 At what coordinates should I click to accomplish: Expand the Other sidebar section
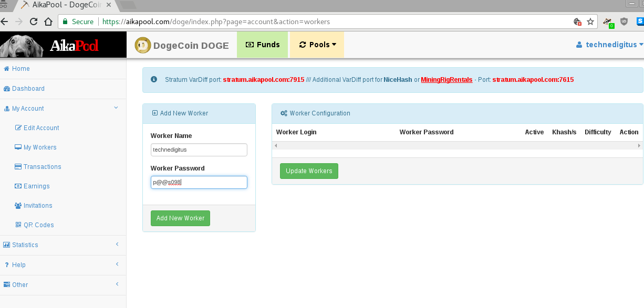[x=63, y=285]
